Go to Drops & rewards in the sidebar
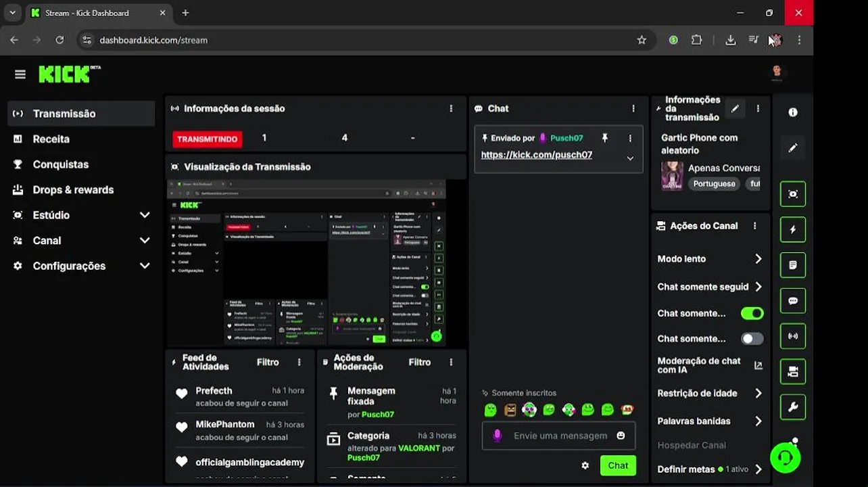Viewport: 868px width, 487px height. tap(81, 189)
